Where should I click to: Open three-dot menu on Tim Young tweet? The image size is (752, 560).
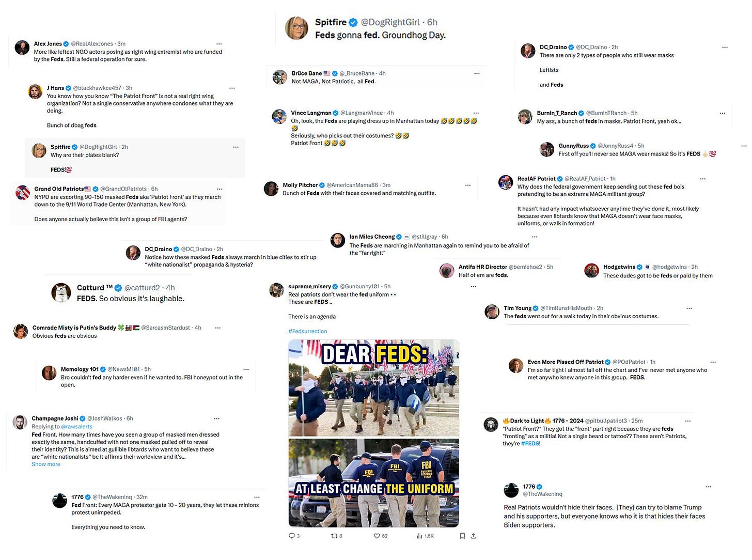689,308
